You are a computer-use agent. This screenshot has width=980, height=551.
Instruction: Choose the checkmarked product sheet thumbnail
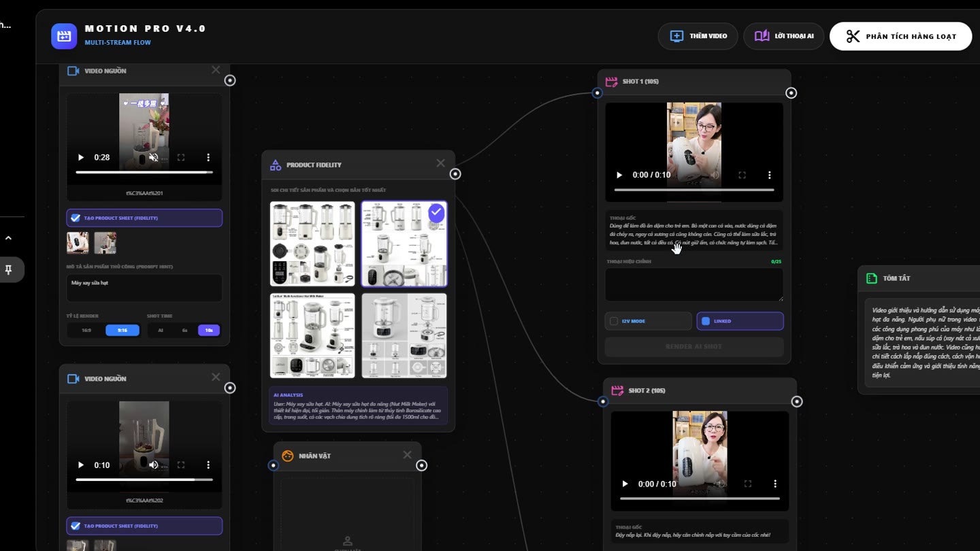[x=404, y=244]
